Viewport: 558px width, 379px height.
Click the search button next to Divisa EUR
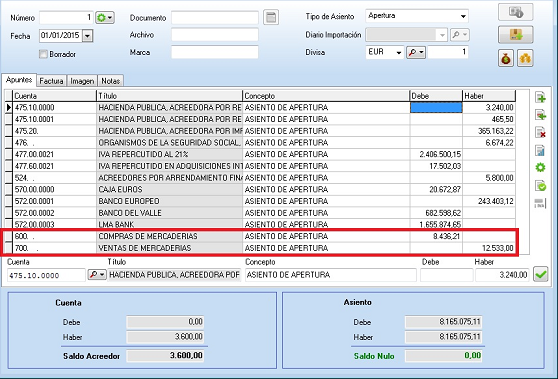pos(416,52)
